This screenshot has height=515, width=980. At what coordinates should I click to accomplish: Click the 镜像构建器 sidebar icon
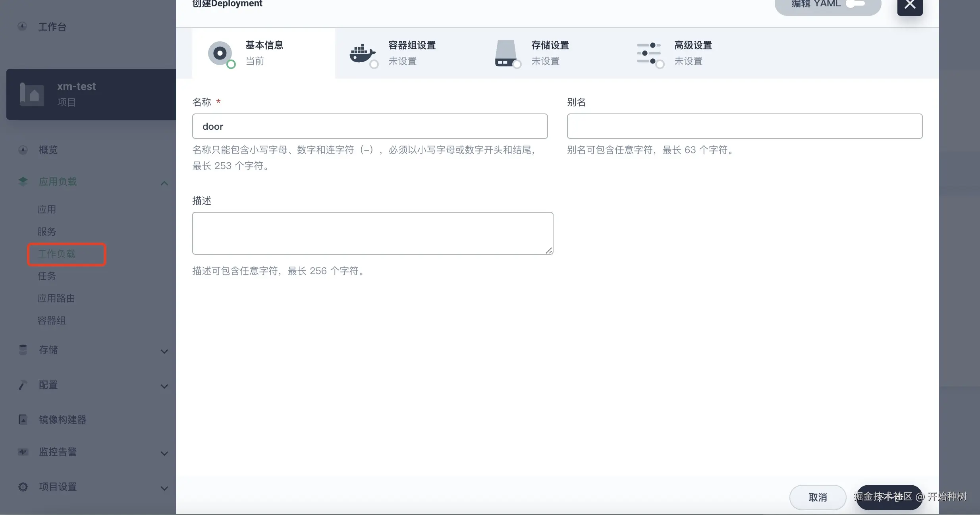click(23, 419)
